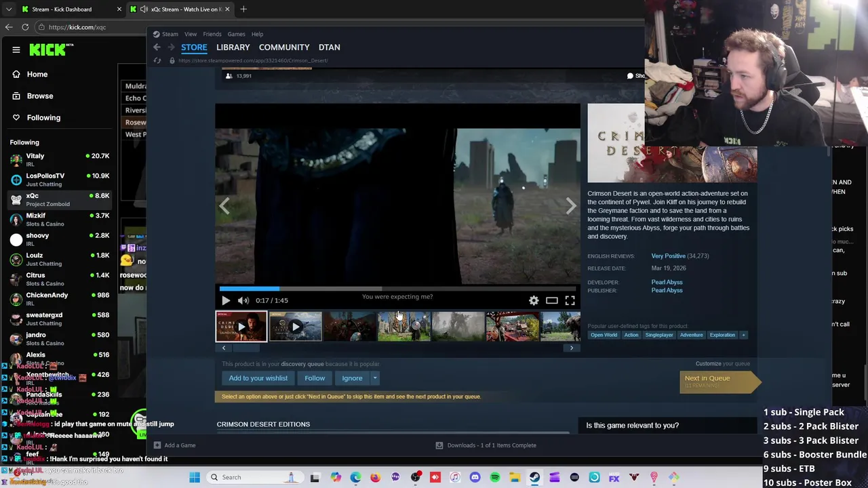
Task: Follow the Crimson Desert game
Action: coord(315,378)
